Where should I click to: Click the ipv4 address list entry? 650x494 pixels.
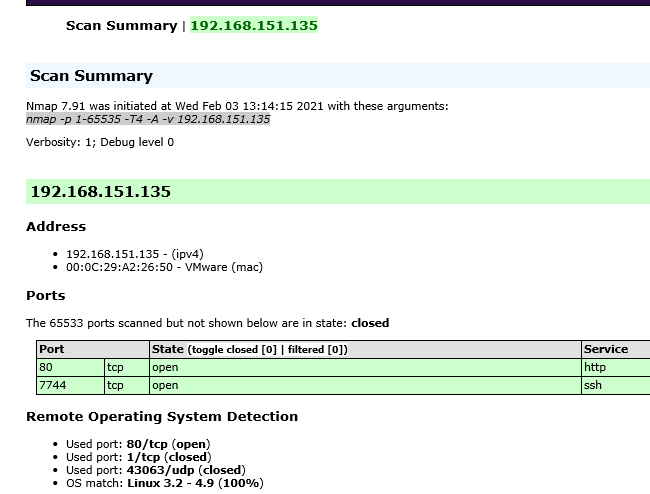point(134,254)
